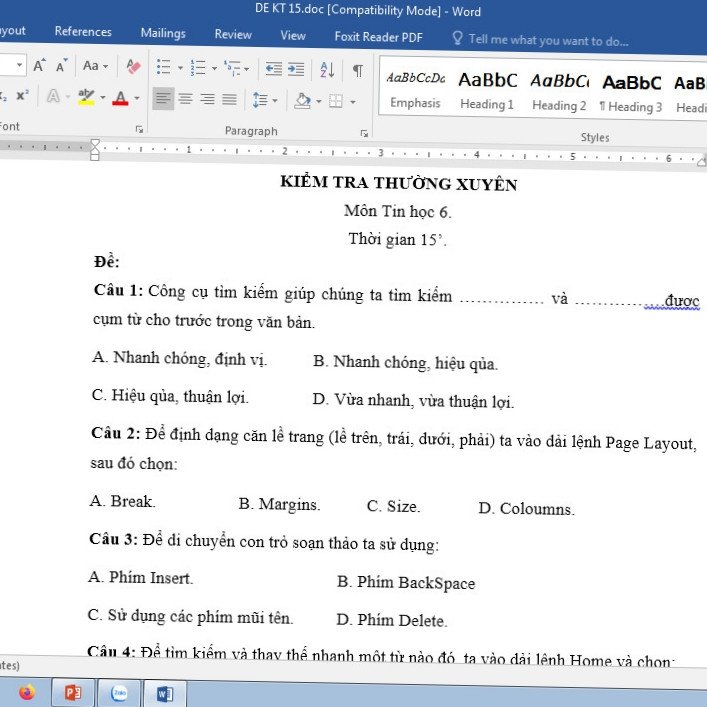
Task: Click the Sort A-Z icon
Action: pos(327,70)
